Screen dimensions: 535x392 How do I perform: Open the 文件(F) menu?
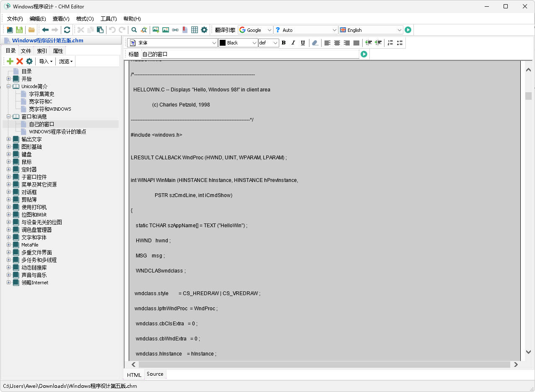(x=15, y=18)
